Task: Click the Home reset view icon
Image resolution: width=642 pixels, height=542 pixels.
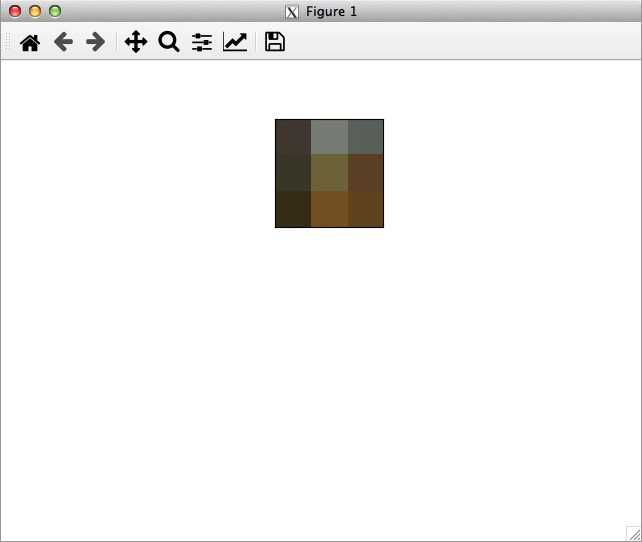Action: pos(30,42)
